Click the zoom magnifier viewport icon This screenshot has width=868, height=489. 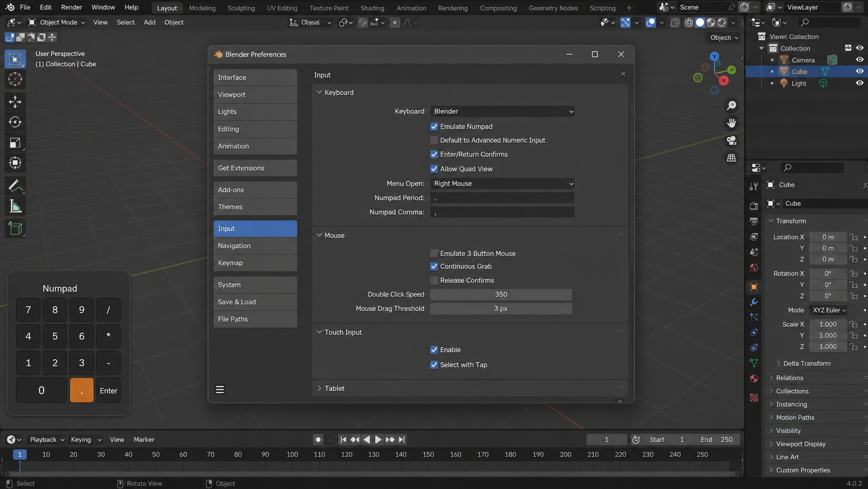(x=731, y=105)
